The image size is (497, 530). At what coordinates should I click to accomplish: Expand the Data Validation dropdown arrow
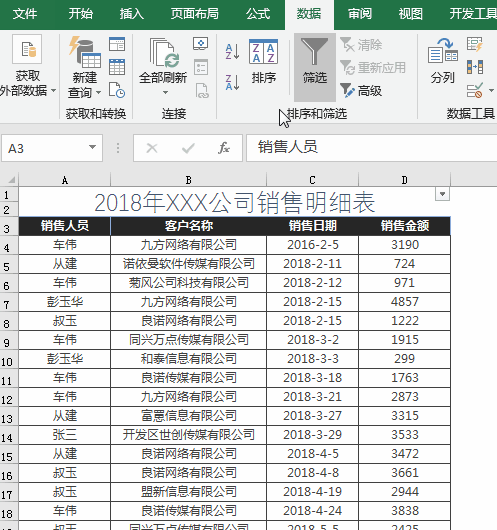[x=491, y=91]
